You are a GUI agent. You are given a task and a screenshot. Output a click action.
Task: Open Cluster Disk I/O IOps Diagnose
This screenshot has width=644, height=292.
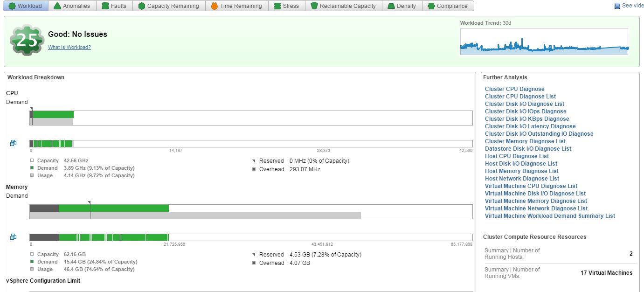click(526, 111)
